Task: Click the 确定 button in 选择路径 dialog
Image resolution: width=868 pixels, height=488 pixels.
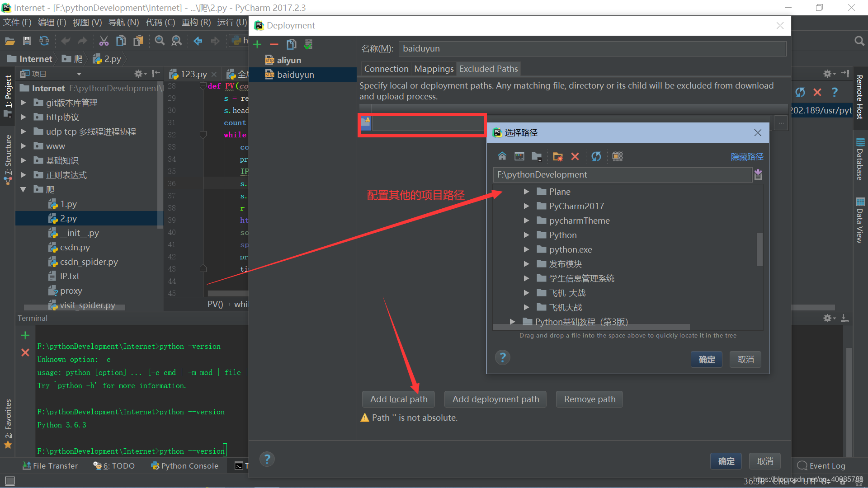Action: pyautogui.click(x=707, y=359)
